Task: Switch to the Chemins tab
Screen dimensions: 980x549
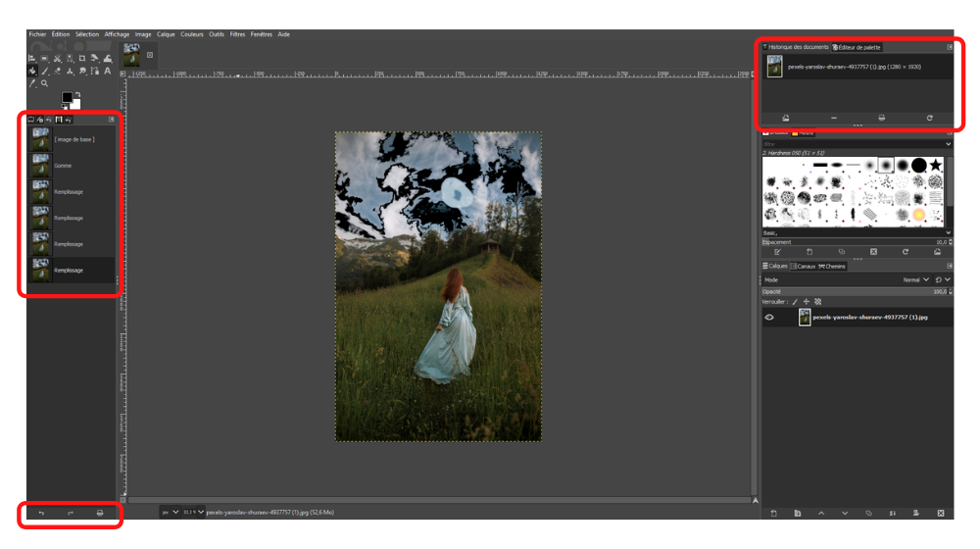Action: [x=832, y=267]
